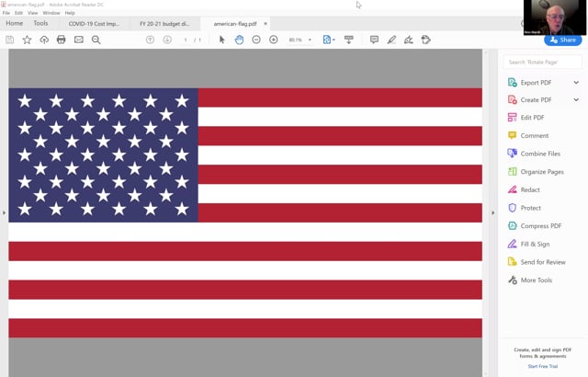Select the highlight pen tool
The height and width of the screenshot is (377, 588).
tap(391, 40)
